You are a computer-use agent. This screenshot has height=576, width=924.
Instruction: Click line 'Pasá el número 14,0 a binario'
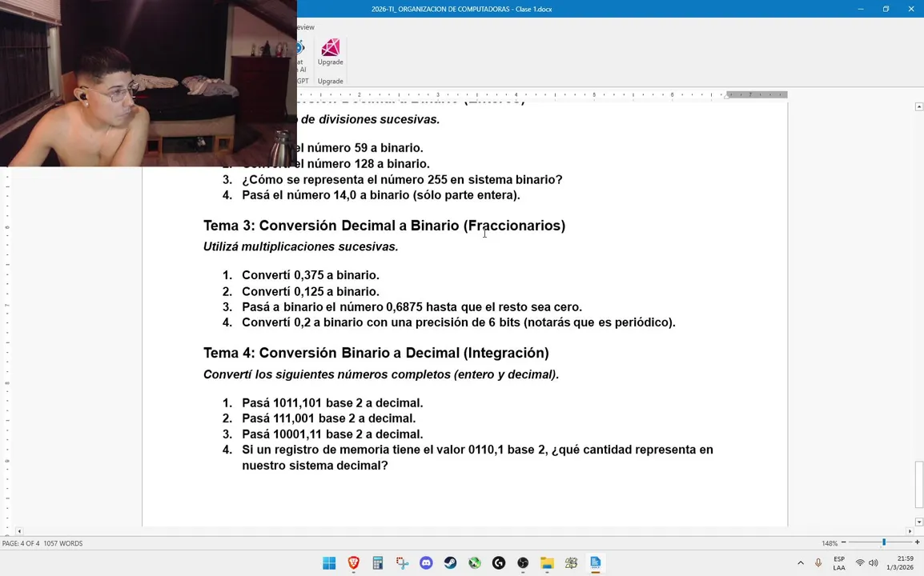click(x=380, y=195)
